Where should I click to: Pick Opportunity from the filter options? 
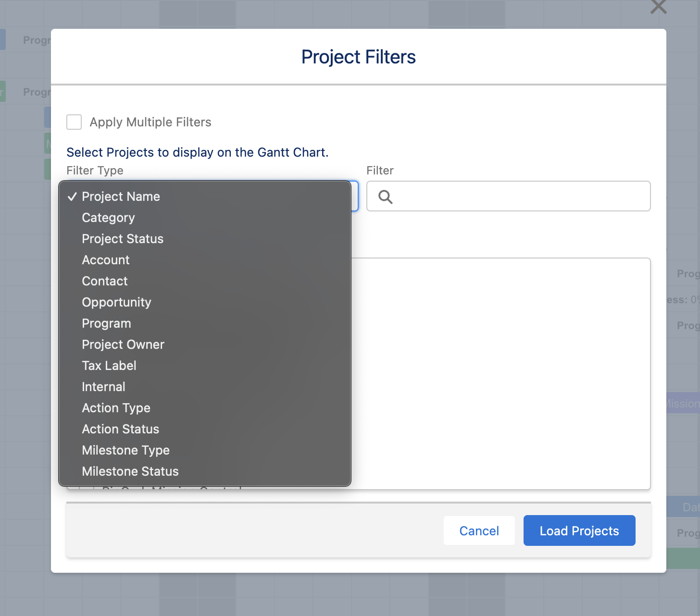coord(116,302)
